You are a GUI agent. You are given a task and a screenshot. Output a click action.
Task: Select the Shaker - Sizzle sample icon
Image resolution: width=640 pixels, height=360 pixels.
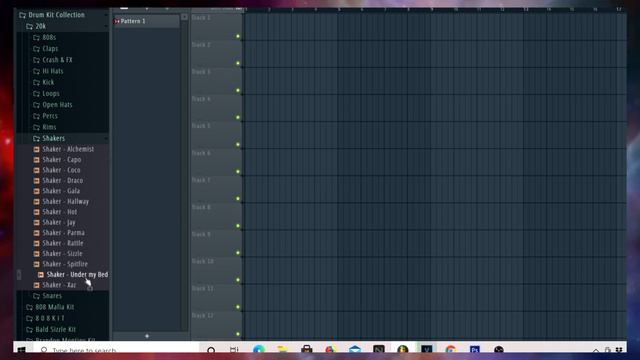pos(37,254)
